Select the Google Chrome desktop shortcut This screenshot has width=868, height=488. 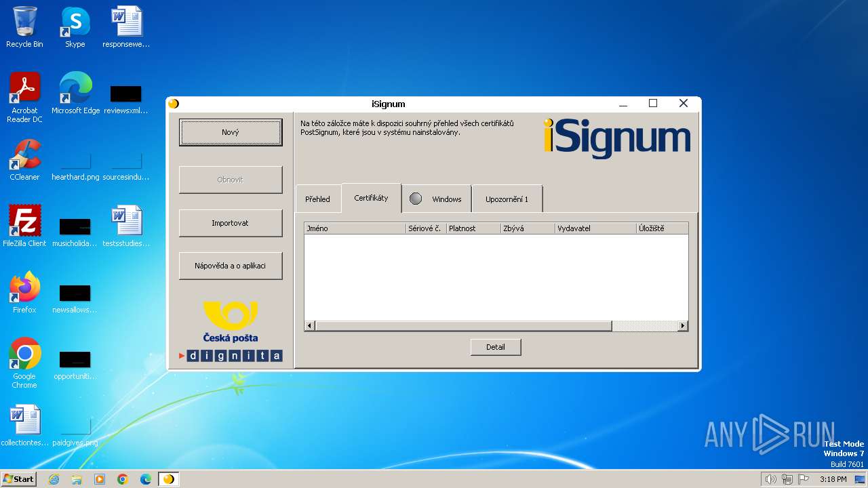24,363
